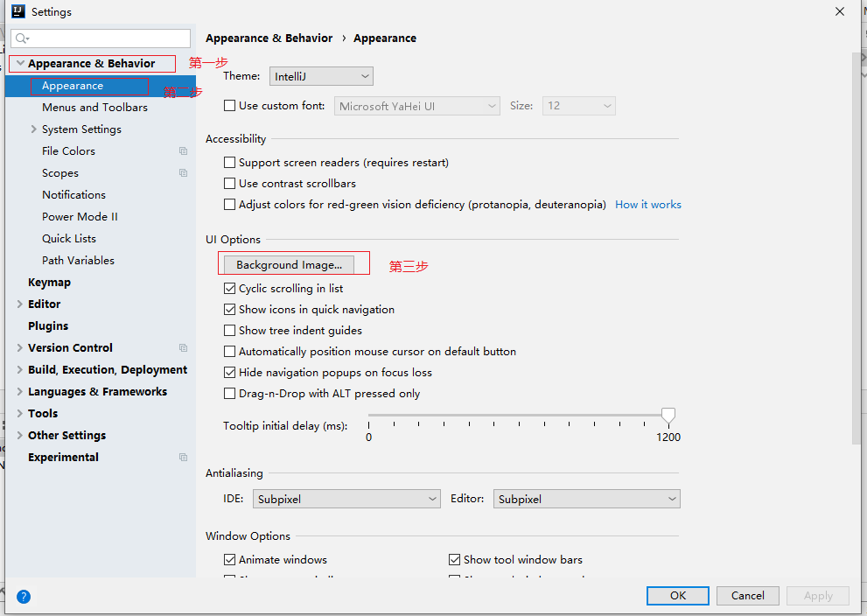Viewport: 867px width, 616px height.
Task: Open the custom font Microsoft YaHei UI dropdown
Action: (x=417, y=106)
